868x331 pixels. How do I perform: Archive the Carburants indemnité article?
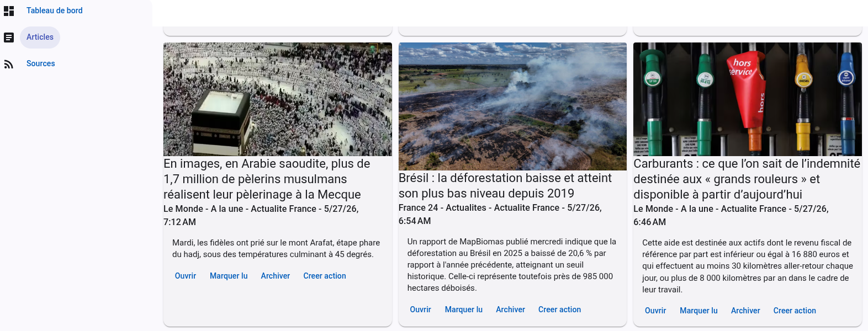click(x=745, y=311)
